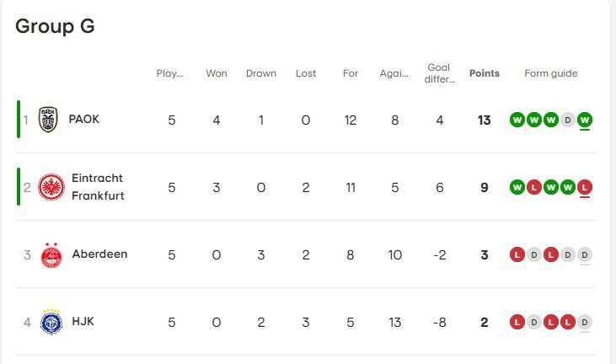The image size is (616, 364).
Task: Select PAOK's draw form indicator
Action: [568, 120]
